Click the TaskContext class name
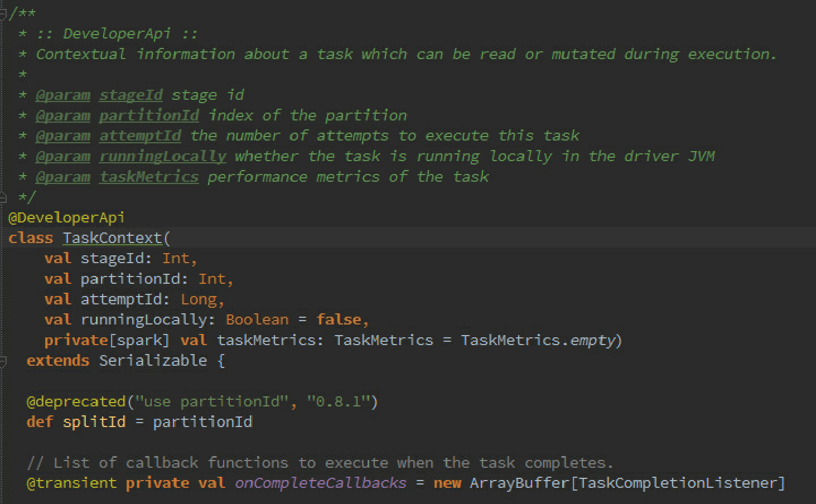Viewport: 816px width, 504px height. pos(112,238)
